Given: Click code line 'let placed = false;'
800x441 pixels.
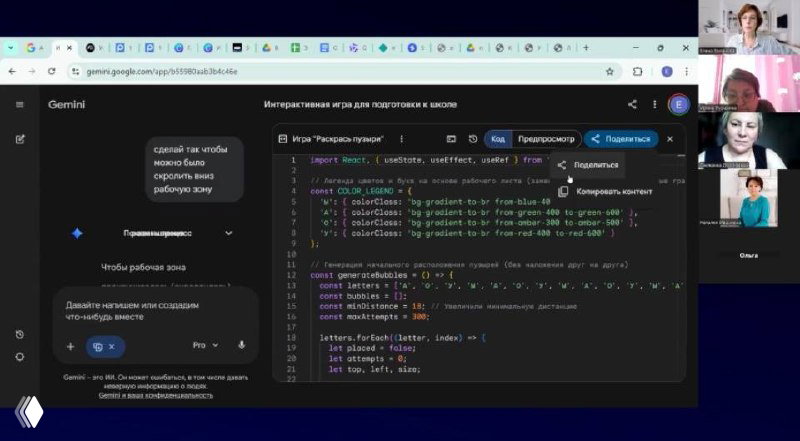Looking at the screenshot, I should [372, 348].
